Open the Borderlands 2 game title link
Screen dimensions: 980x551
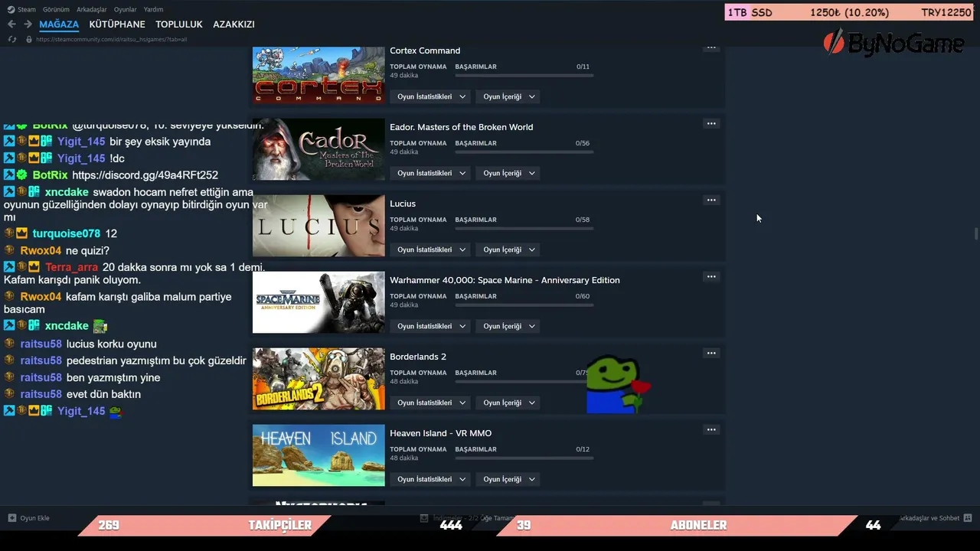tap(418, 357)
